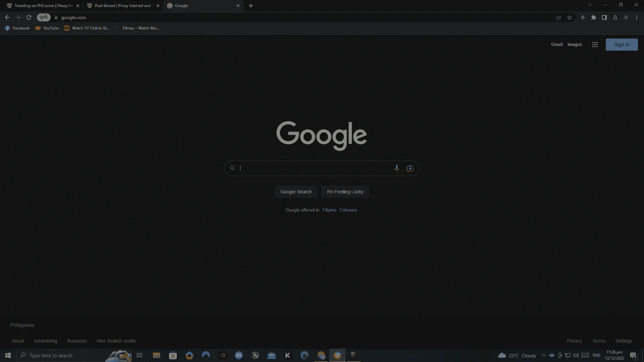Switch Google to Filipino language
This screenshot has width=644, height=362.
[x=329, y=210]
